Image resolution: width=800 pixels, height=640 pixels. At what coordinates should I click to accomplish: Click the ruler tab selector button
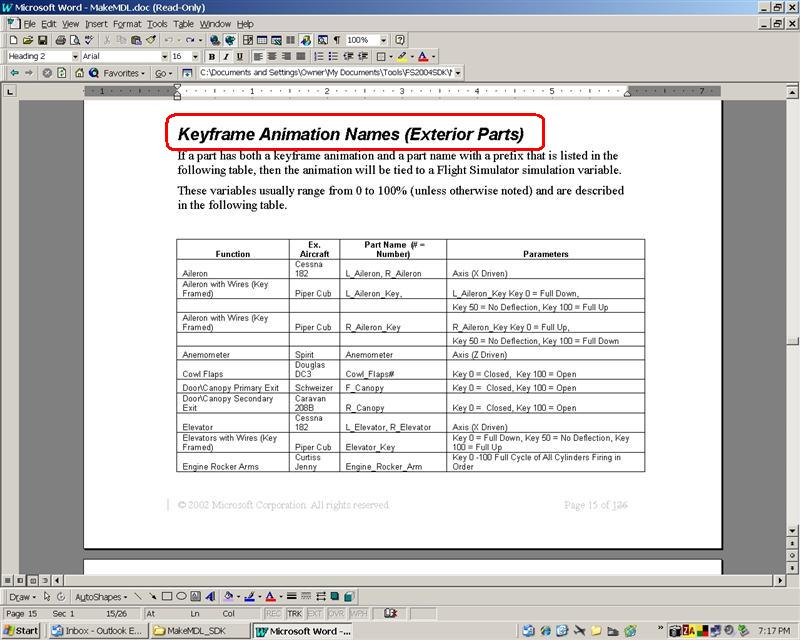tap(10, 91)
